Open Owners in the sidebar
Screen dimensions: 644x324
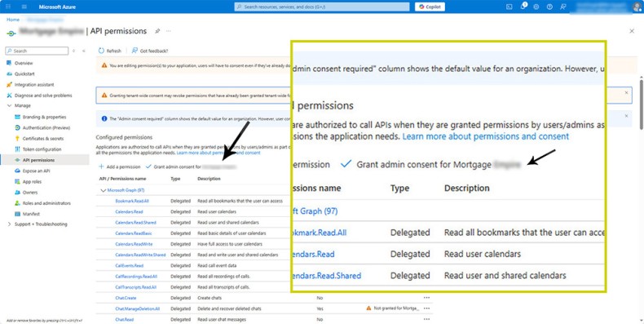coord(30,193)
